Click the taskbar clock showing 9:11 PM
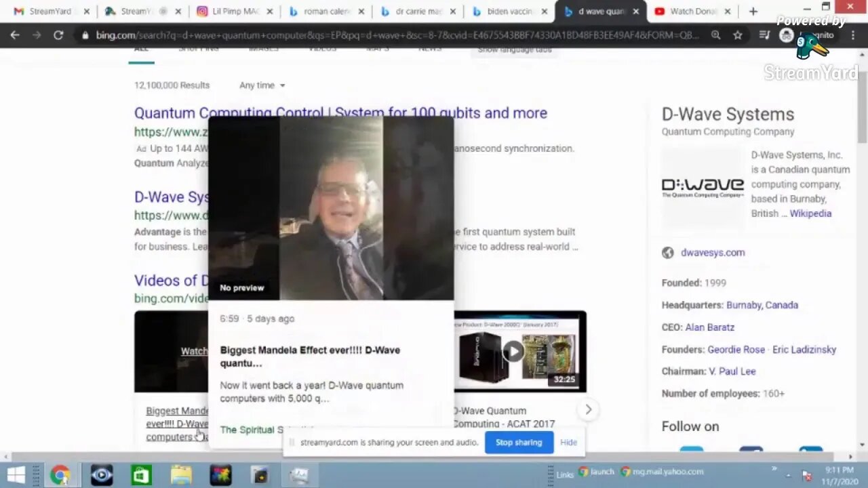The height and width of the screenshot is (488, 868). pyautogui.click(x=840, y=475)
